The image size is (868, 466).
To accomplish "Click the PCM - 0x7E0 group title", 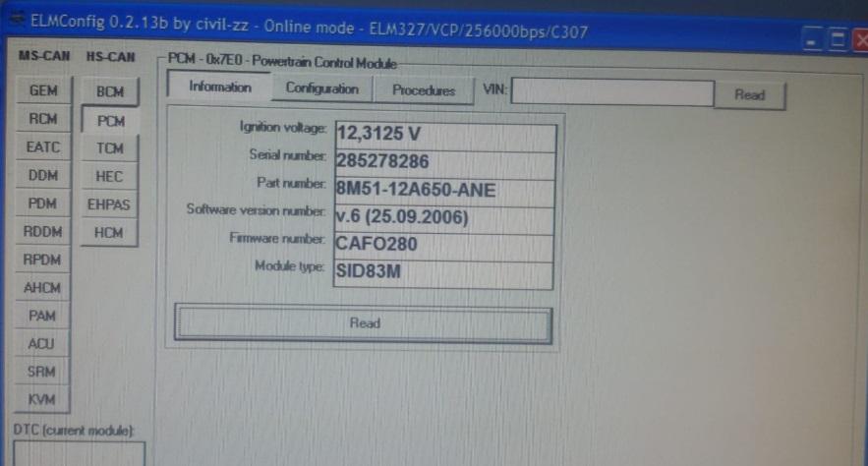I will (x=282, y=61).
